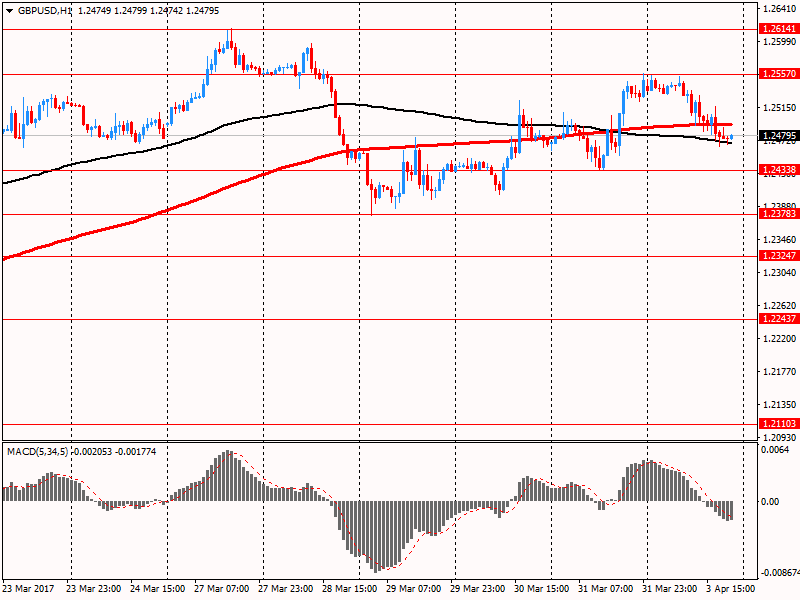Click the 31 Mar 07:00 time label
The width and height of the screenshot is (800, 600).
pyautogui.click(x=606, y=588)
